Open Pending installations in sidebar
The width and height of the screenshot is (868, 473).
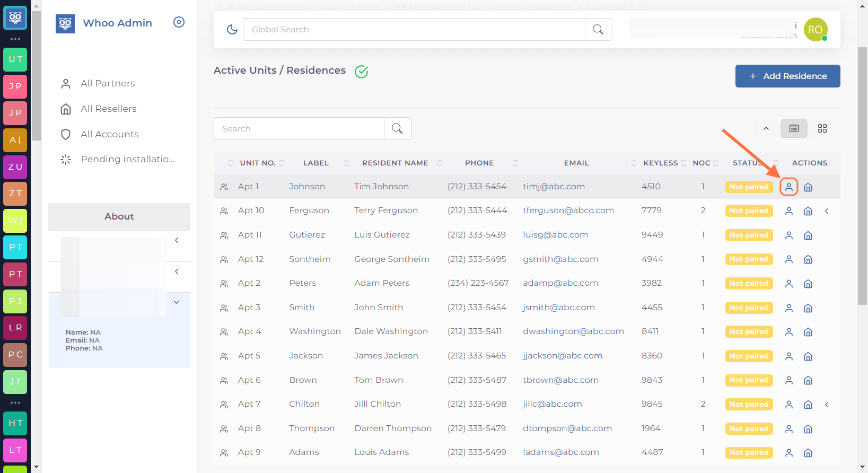(x=127, y=159)
